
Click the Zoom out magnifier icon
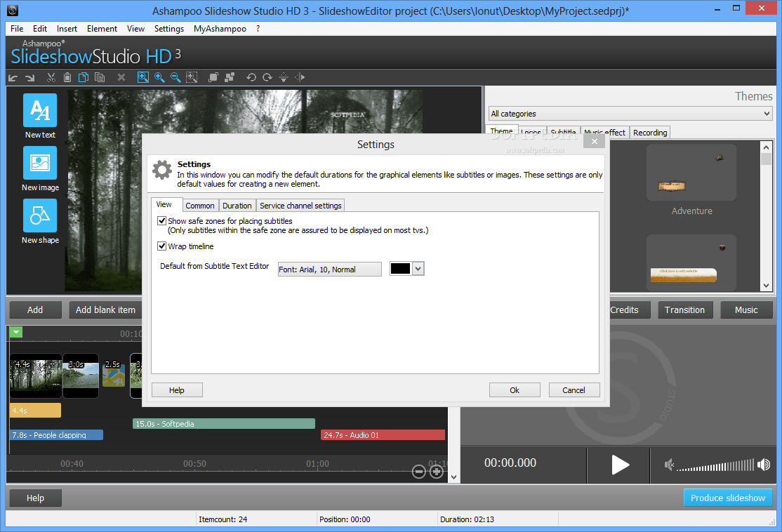pyautogui.click(x=175, y=77)
